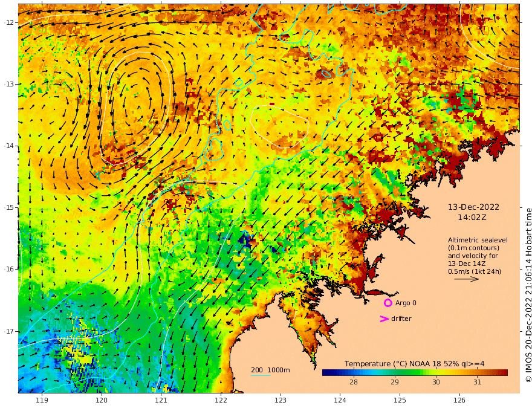This screenshot has height=411, width=532.
Task: Click the 'Argo 0' legend text
Action: click(406, 303)
